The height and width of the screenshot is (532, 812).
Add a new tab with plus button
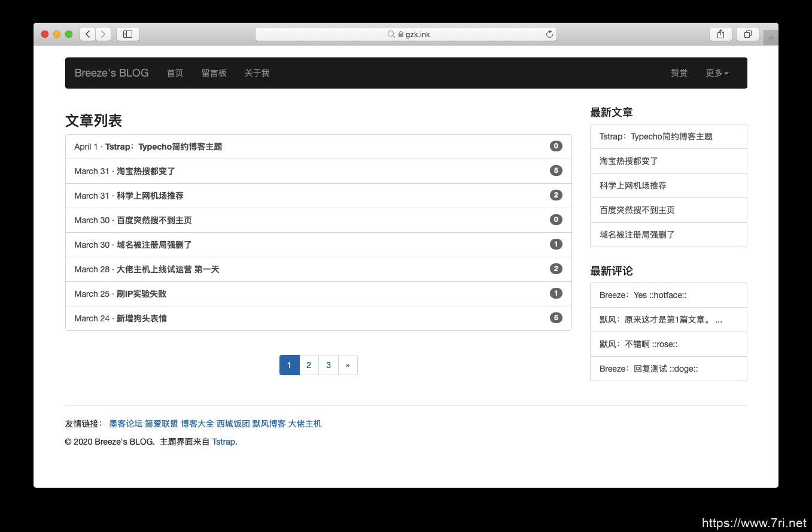click(771, 38)
